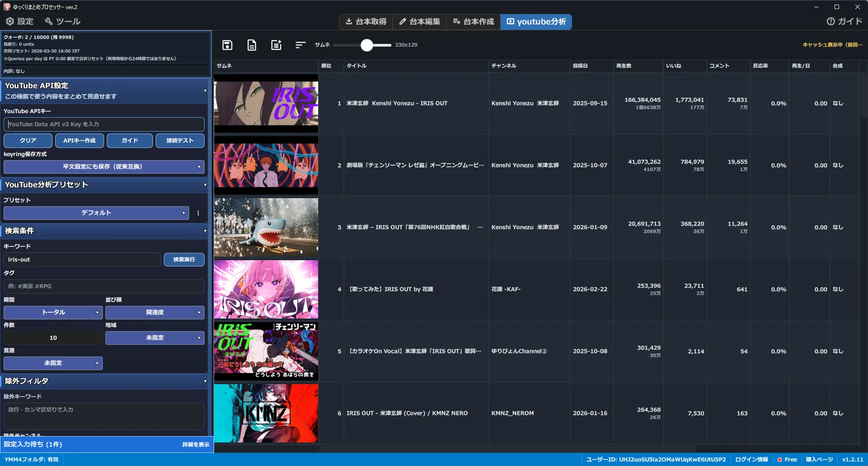Screen dimensions: 868x466
Task: Click the 順位 column header
Action: (331, 66)
